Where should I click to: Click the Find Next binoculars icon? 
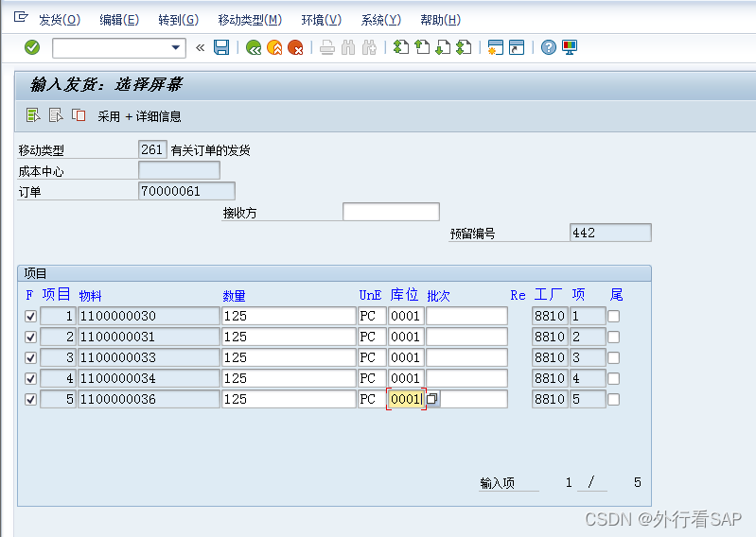pyautogui.click(x=369, y=47)
